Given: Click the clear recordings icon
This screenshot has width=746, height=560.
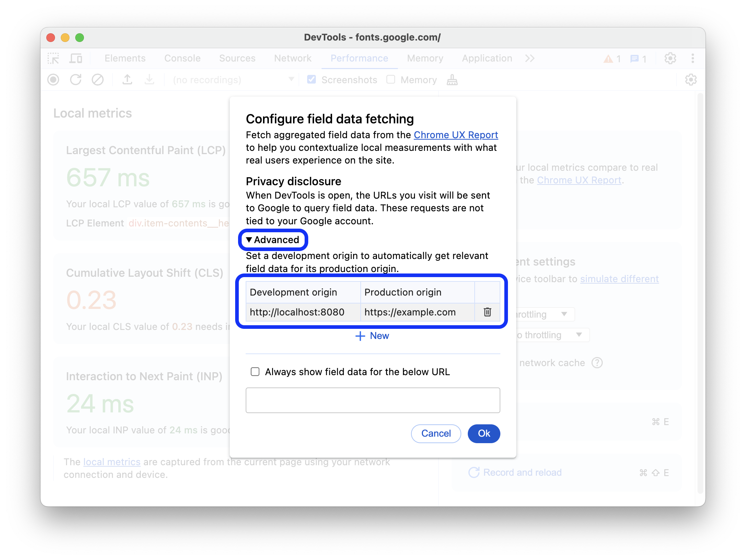Looking at the screenshot, I should point(98,80).
